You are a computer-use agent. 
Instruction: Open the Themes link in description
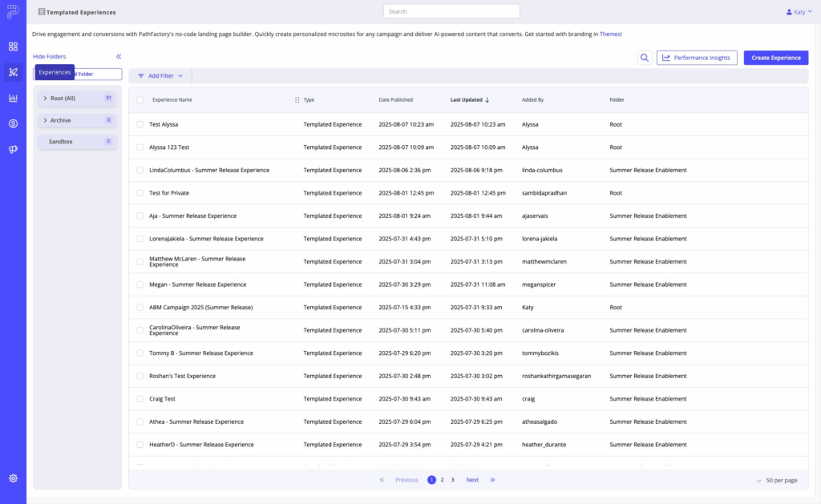[610, 34]
